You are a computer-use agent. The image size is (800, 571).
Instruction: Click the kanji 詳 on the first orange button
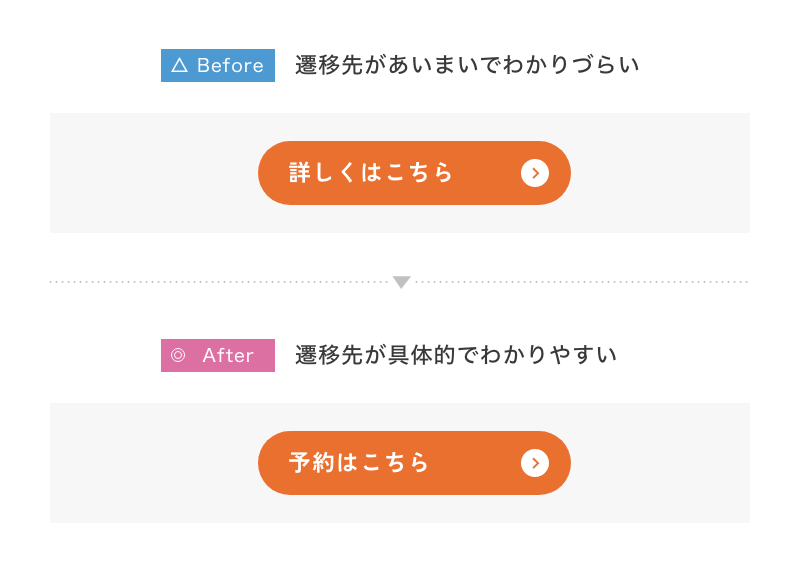coord(299,172)
